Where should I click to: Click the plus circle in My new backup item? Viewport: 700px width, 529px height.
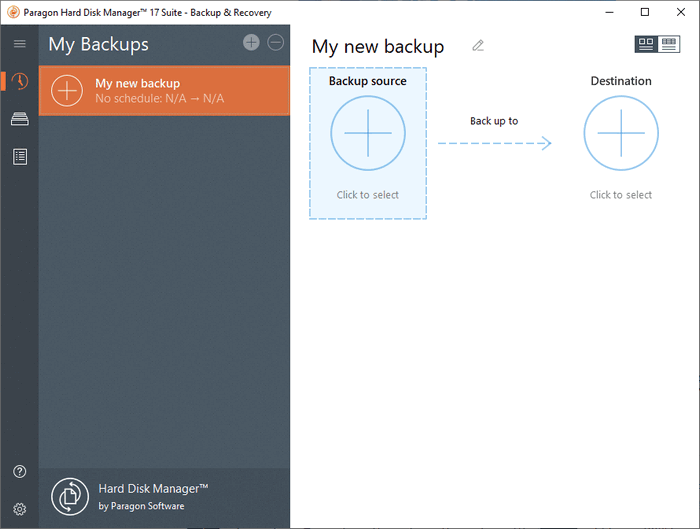pyautogui.click(x=67, y=91)
